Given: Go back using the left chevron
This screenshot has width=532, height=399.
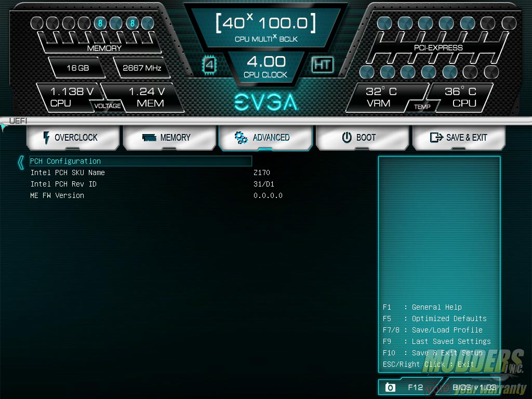Looking at the screenshot, I should (21, 163).
